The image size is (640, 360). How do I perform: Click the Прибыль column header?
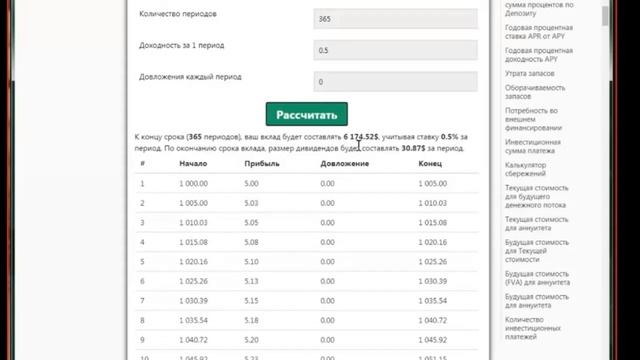tap(262, 163)
